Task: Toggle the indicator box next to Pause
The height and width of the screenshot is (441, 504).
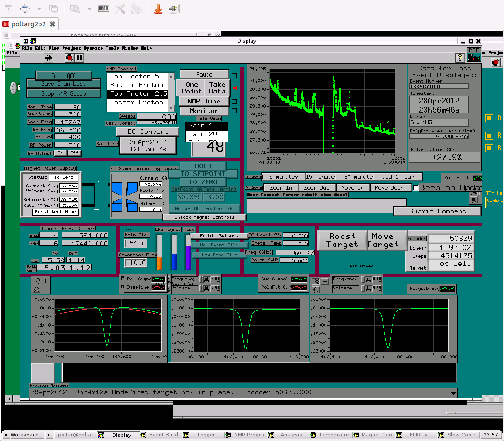Action: click(x=234, y=76)
